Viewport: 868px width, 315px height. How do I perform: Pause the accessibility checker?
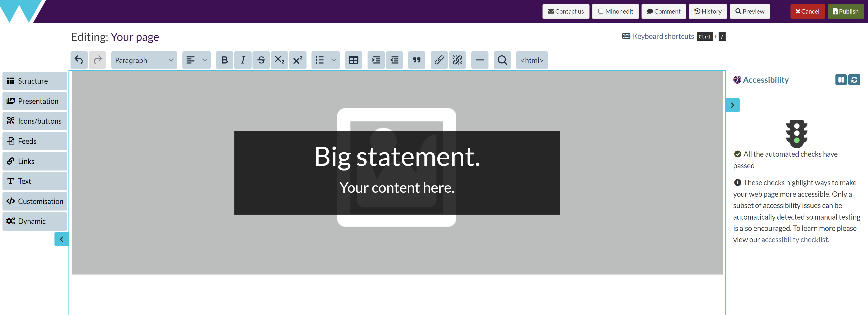pyautogui.click(x=841, y=80)
